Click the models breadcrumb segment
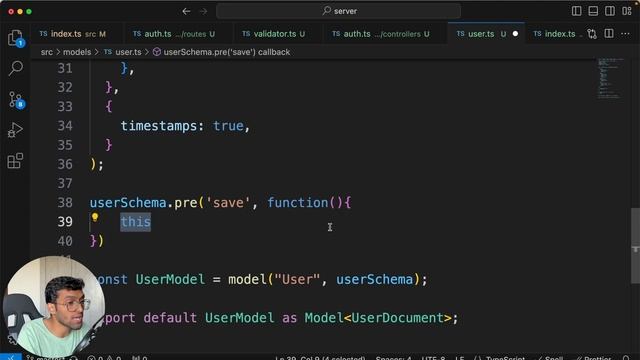 pos(77,52)
